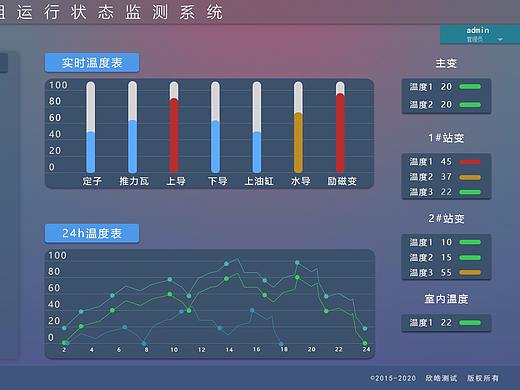Click the orange 水导 thermometer bar
This screenshot has height=390, width=520.
298,127
